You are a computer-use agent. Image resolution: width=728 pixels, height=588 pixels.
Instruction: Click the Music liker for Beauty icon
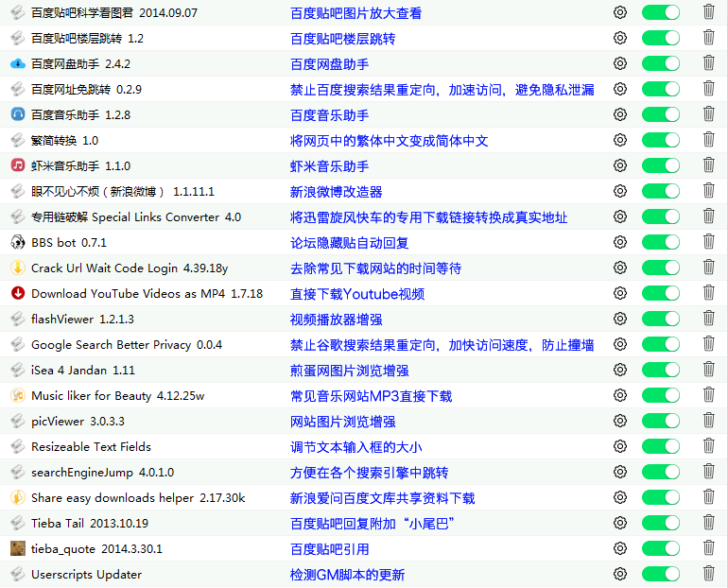[x=18, y=395]
